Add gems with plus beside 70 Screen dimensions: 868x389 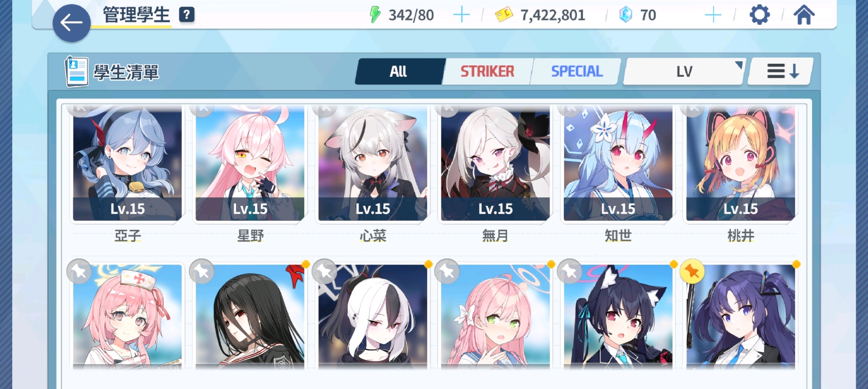tap(713, 15)
